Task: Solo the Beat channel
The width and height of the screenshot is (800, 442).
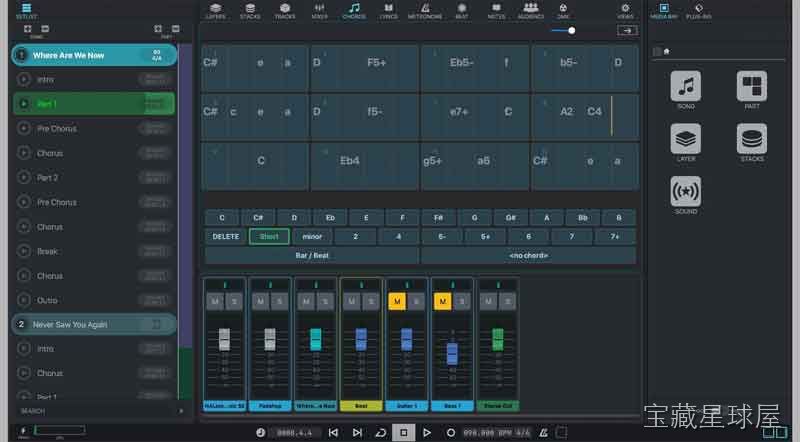Action: [370, 302]
